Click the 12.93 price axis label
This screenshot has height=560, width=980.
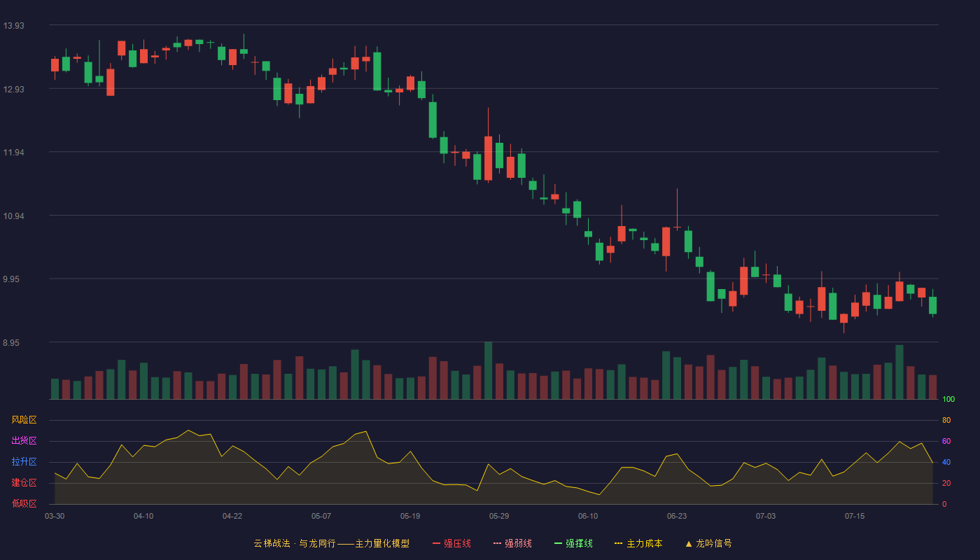(13, 90)
